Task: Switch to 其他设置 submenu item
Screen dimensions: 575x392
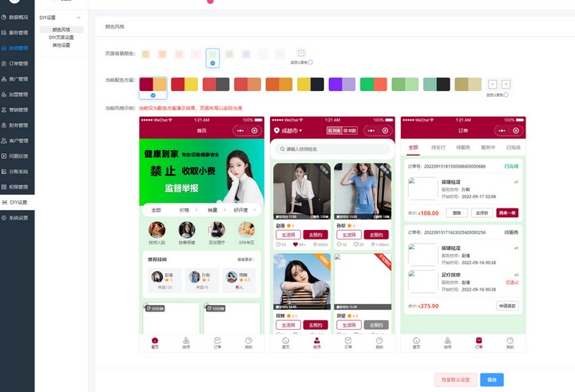Action: [61, 46]
